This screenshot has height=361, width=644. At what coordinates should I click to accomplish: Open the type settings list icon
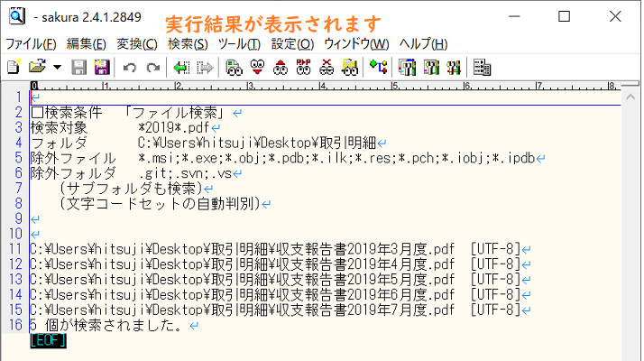click(407, 67)
